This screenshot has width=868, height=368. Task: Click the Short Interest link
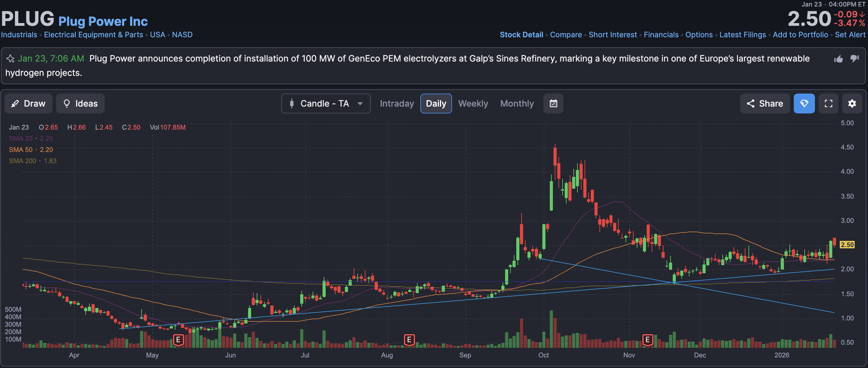[613, 35]
